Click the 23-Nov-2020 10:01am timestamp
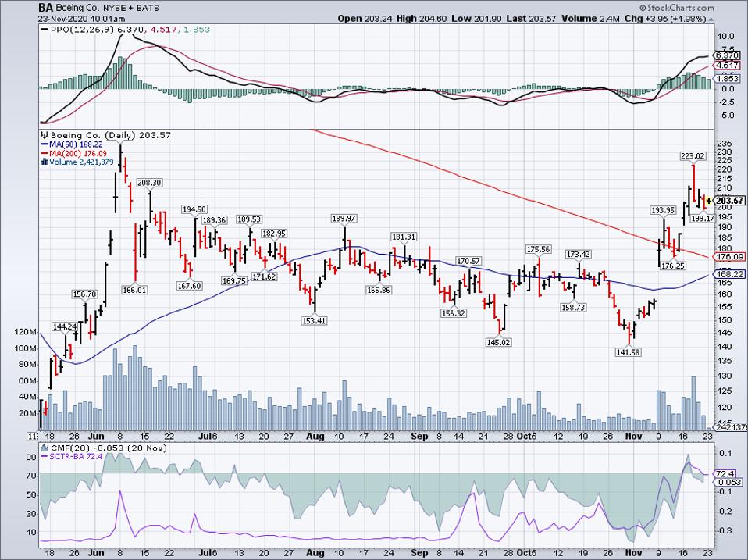Screen dimensions: 748x560 [x=82, y=19]
